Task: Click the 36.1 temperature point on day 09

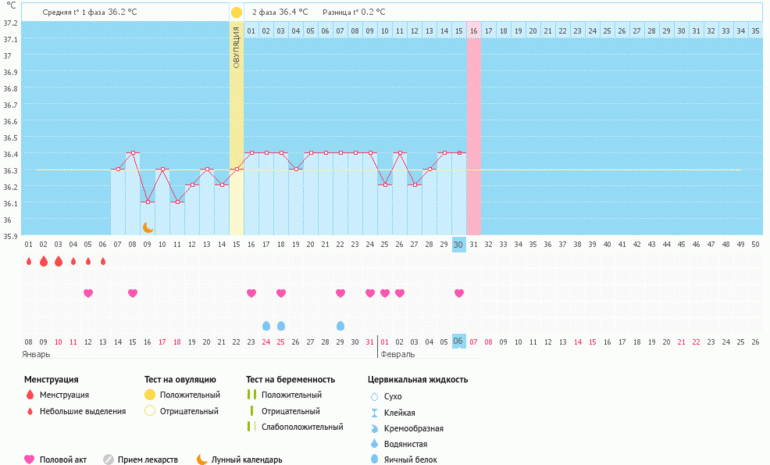Action: 147,202
